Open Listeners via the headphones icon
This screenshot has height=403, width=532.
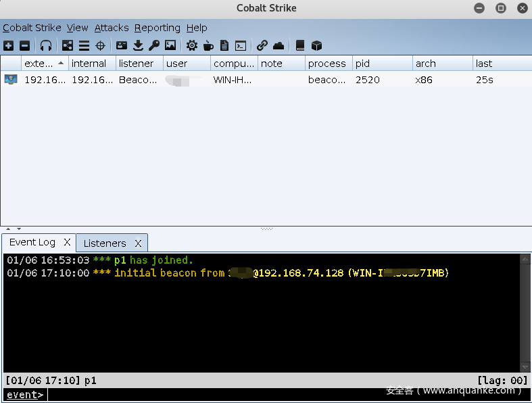click(46, 46)
